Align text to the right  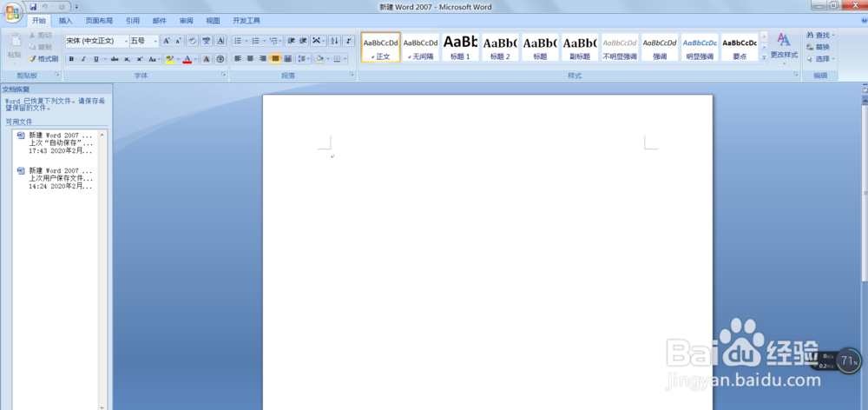(x=262, y=59)
